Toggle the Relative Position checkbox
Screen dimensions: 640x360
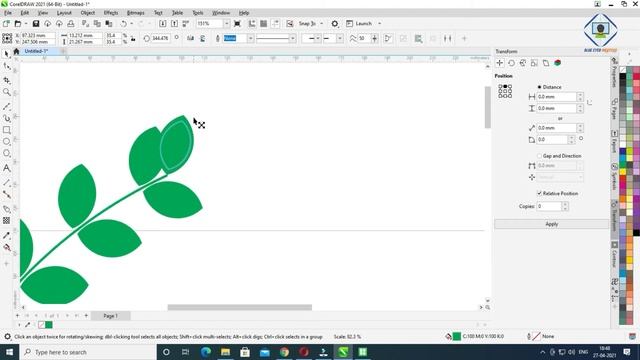tap(539, 193)
